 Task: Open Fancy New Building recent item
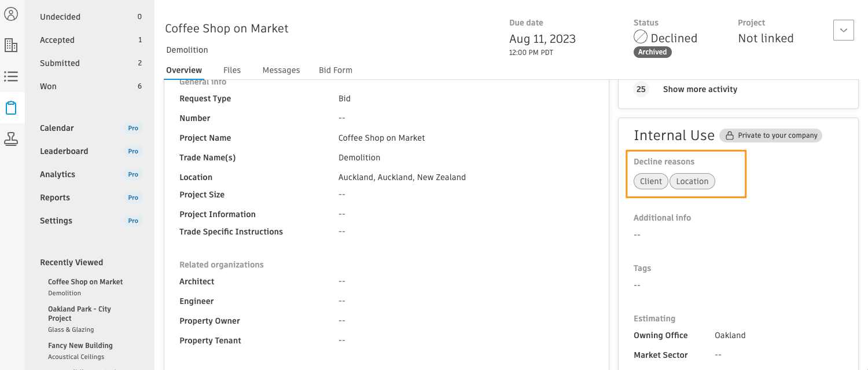pos(80,346)
